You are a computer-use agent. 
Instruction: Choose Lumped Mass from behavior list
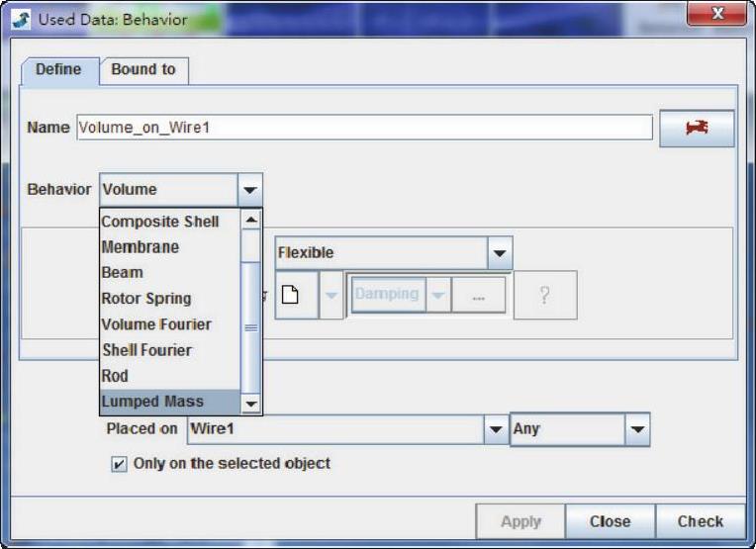153,402
